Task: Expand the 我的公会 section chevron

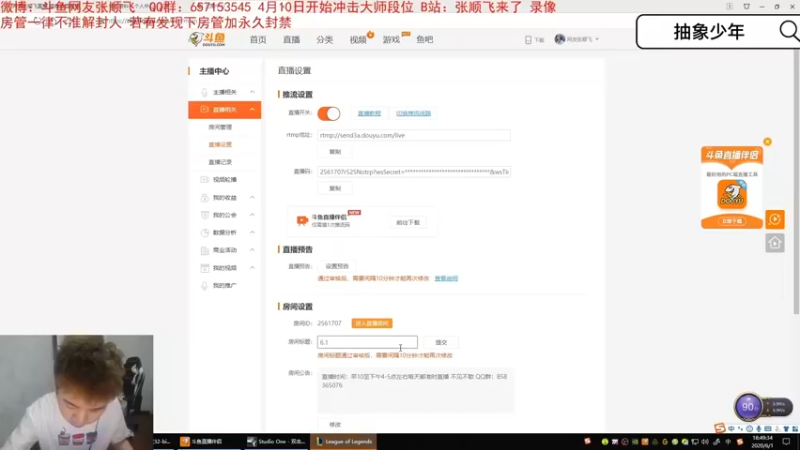Action: coord(252,215)
